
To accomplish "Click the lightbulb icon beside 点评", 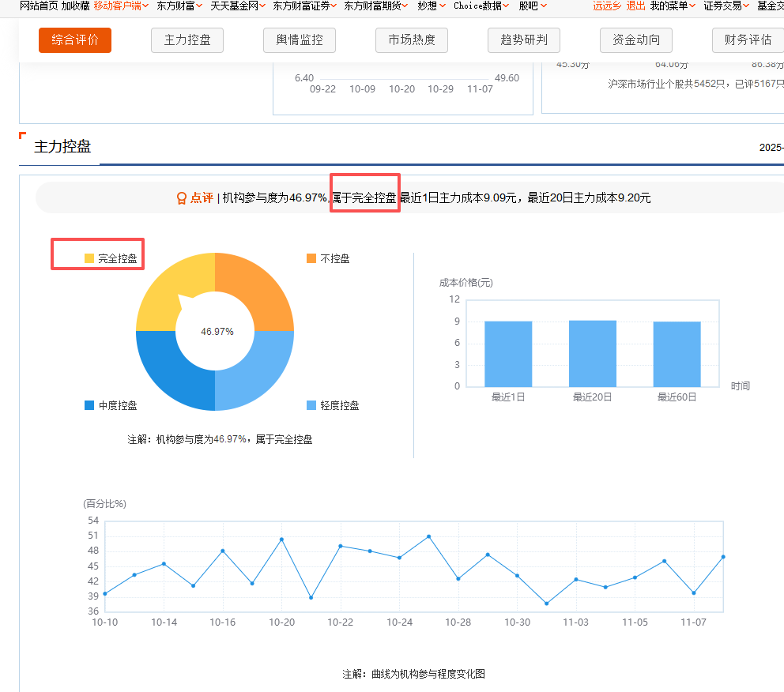I will tap(181, 198).
